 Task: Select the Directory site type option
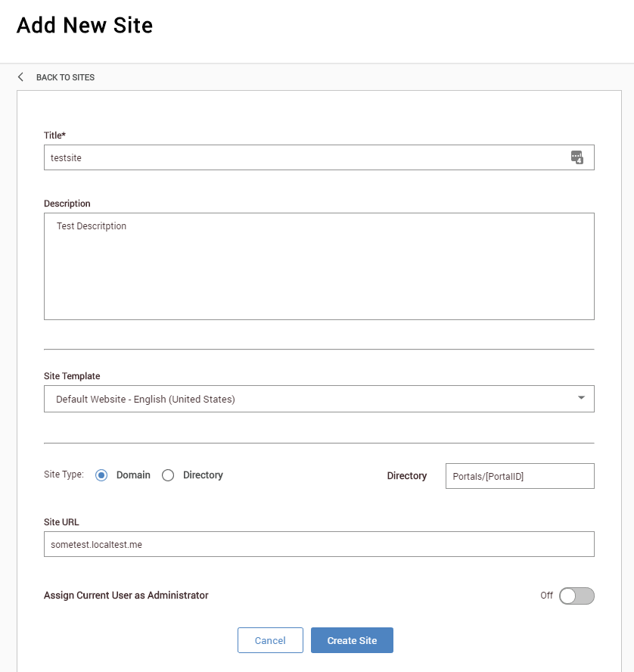click(167, 474)
